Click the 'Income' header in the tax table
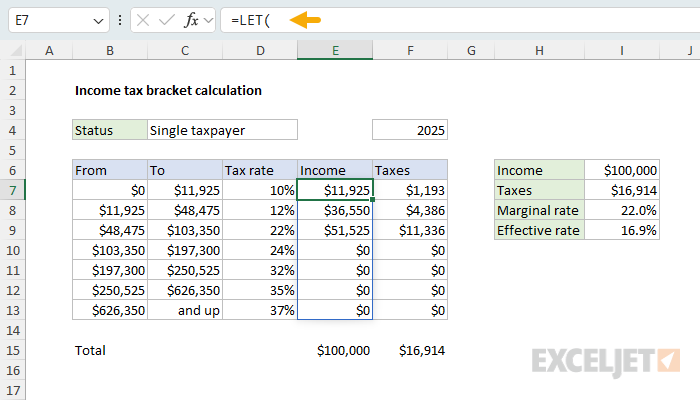The image size is (700, 400). click(335, 170)
